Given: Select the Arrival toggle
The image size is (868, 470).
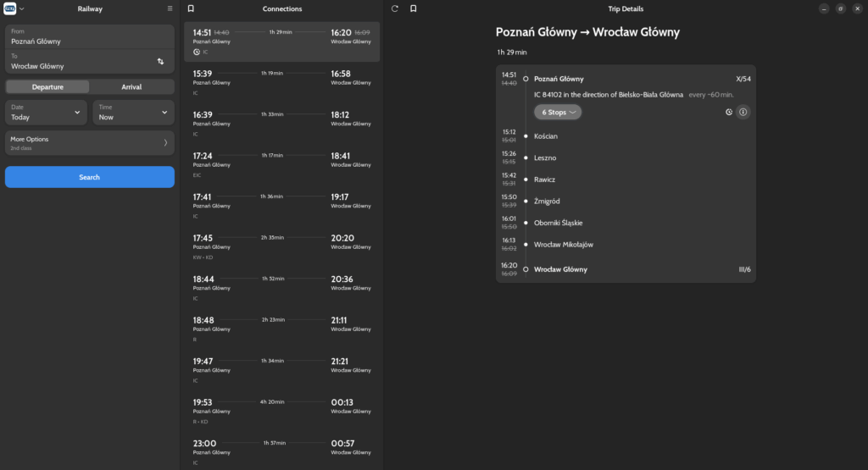Looking at the screenshot, I should pyautogui.click(x=131, y=87).
